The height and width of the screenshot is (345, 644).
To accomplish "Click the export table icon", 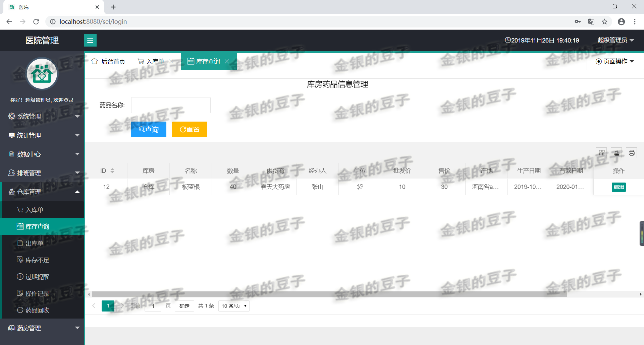I will pyautogui.click(x=616, y=153).
